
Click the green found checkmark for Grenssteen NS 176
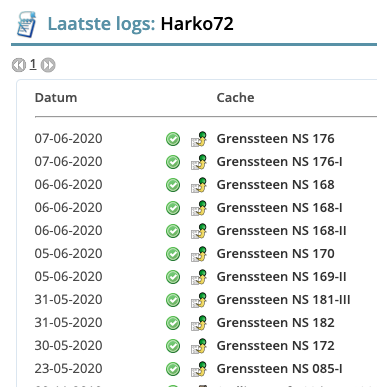[x=173, y=139]
